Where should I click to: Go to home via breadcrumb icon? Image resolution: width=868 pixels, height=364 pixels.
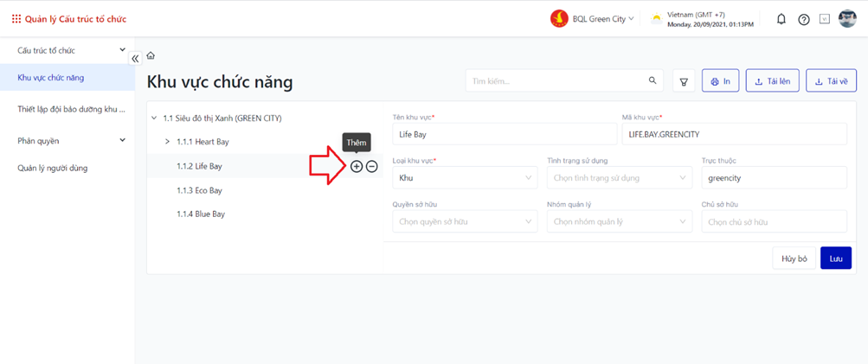(x=151, y=56)
